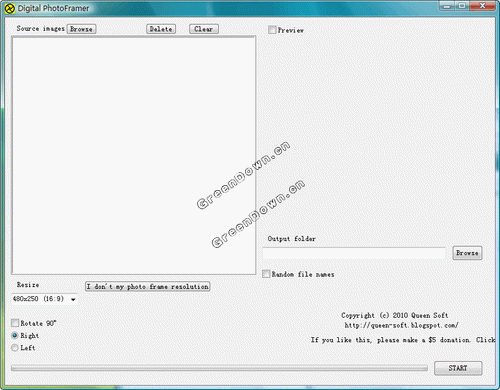Click the Digital PhotoFramer app icon
This screenshot has width=500, height=390.
[10, 9]
